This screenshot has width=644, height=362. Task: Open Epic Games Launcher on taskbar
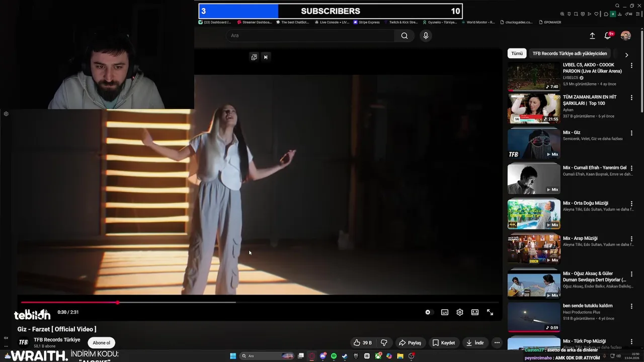(x=356, y=356)
